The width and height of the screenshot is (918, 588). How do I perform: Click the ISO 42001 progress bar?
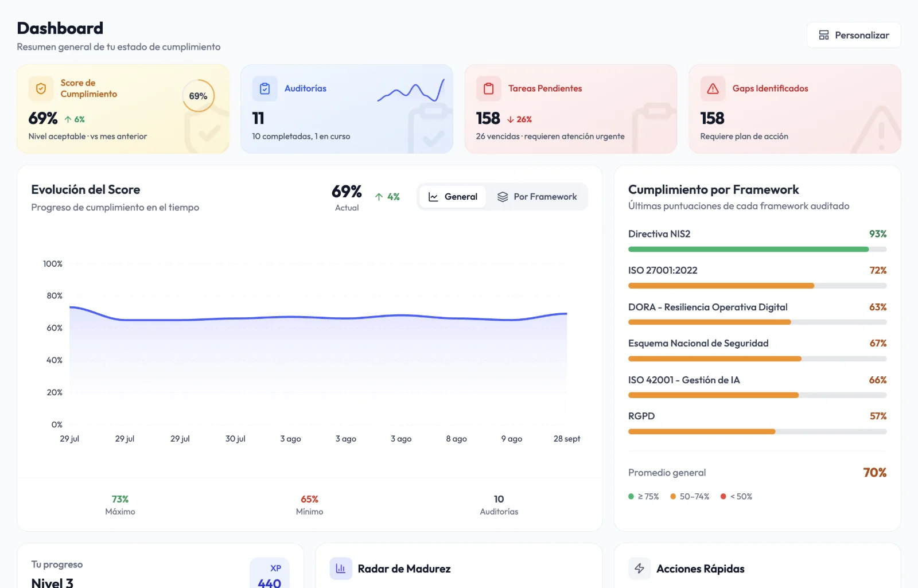tap(757, 395)
